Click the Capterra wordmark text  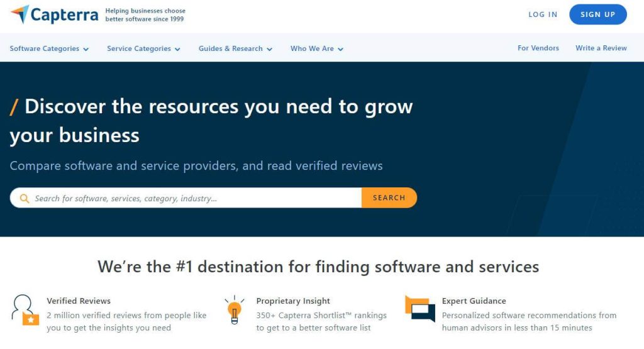(x=65, y=15)
